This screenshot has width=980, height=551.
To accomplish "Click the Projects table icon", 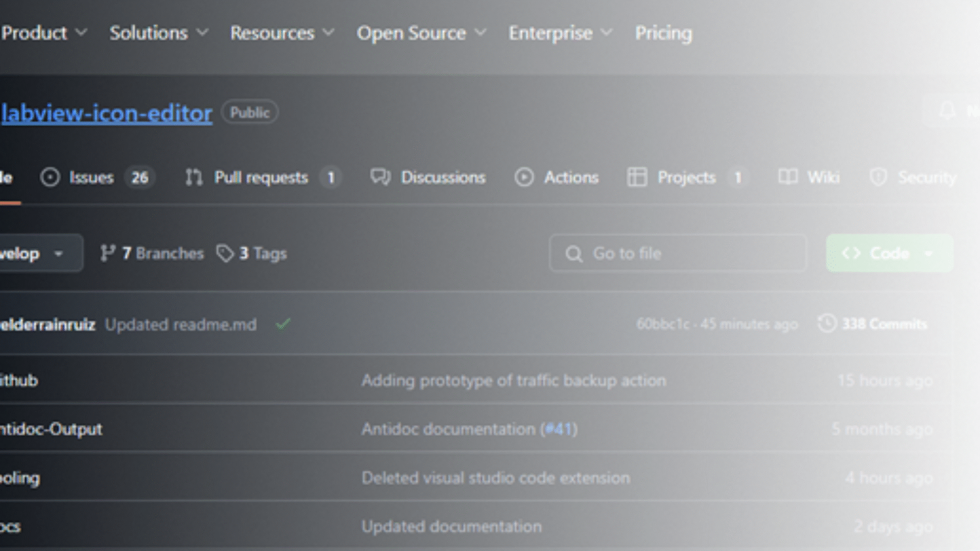I will 637,177.
